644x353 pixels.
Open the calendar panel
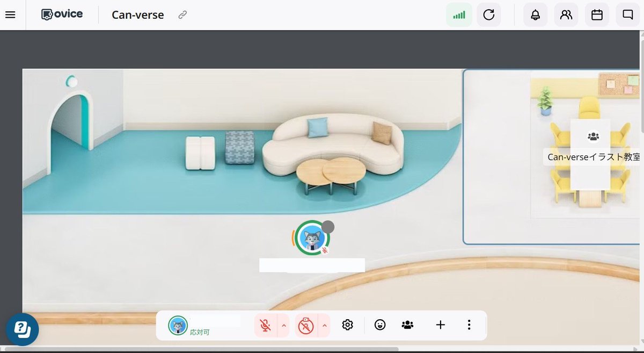597,15
